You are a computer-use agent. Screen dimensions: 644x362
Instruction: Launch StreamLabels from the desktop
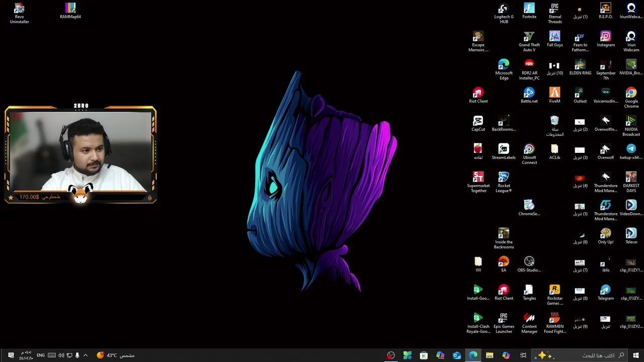tap(504, 152)
